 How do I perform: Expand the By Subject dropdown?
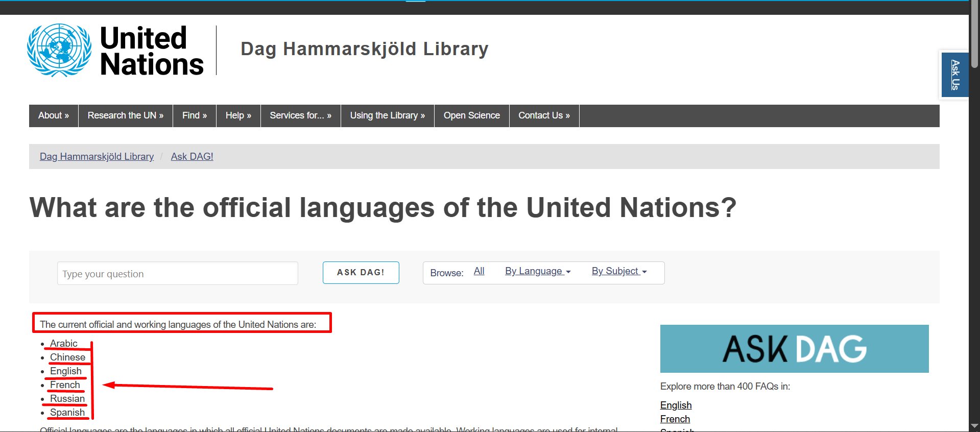pos(619,271)
